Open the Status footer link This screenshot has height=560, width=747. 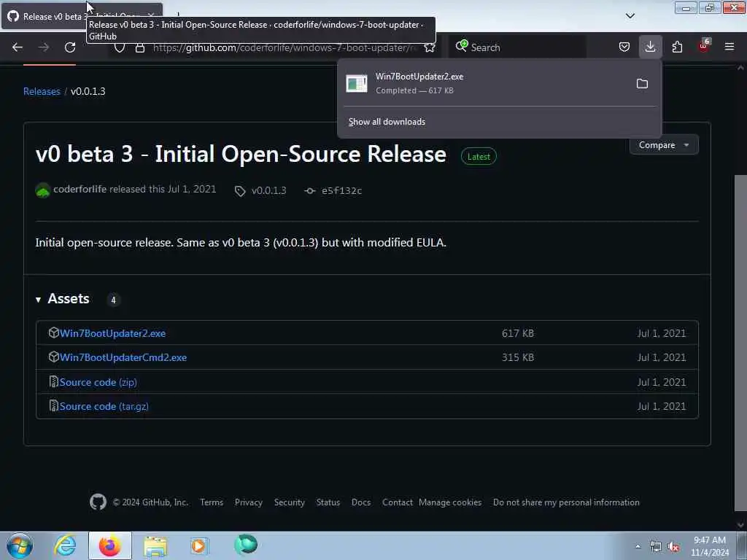pos(328,502)
